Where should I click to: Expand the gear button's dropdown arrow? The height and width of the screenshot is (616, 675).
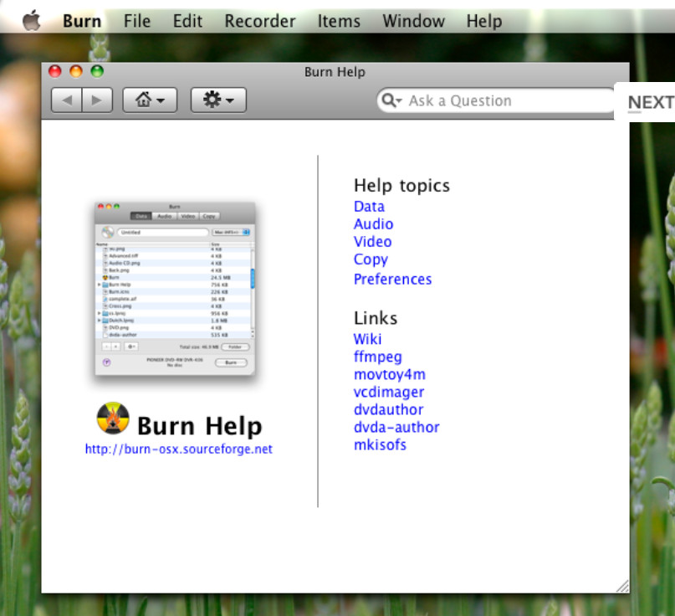tap(229, 99)
